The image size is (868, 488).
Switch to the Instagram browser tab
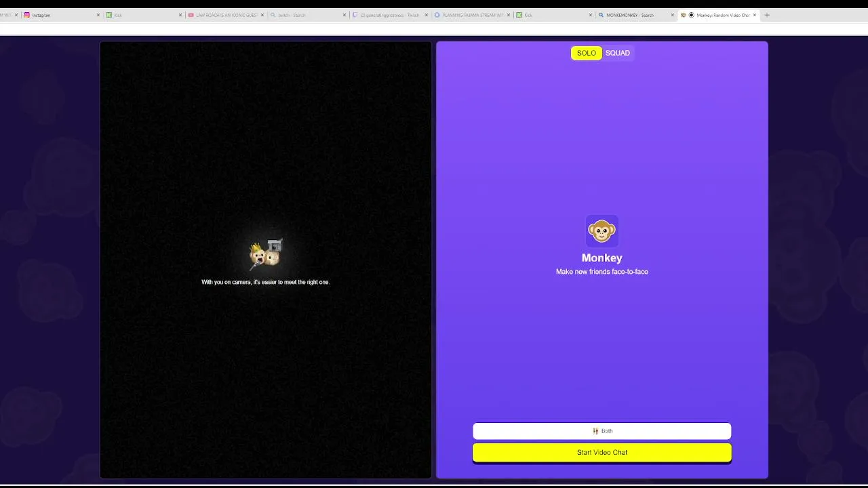coord(61,15)
